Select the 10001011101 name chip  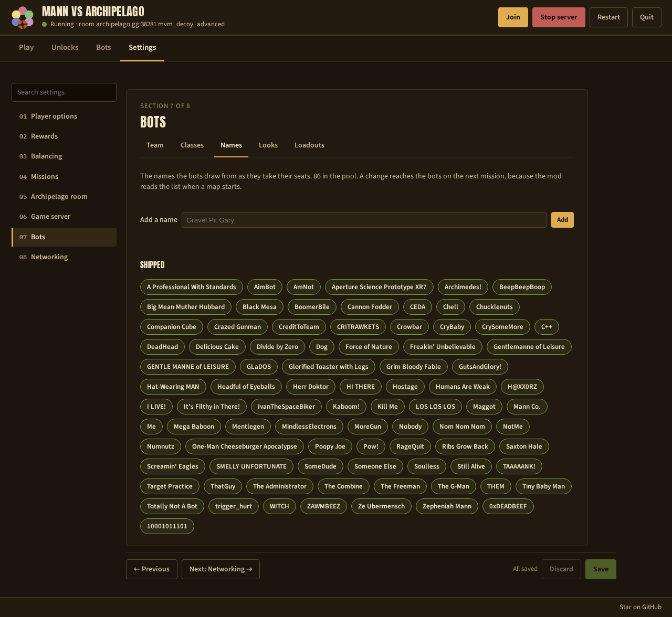tap(167, 526)
